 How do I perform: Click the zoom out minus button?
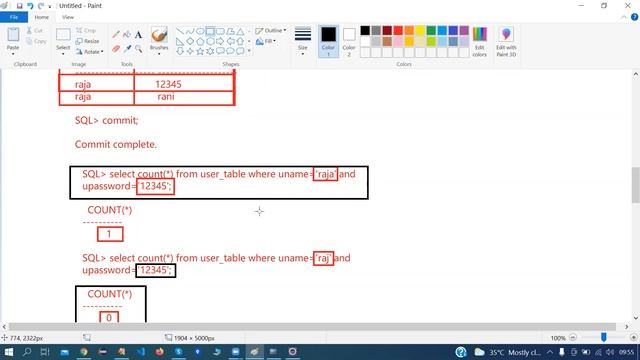pyautogui.click(x=573, y=338)
